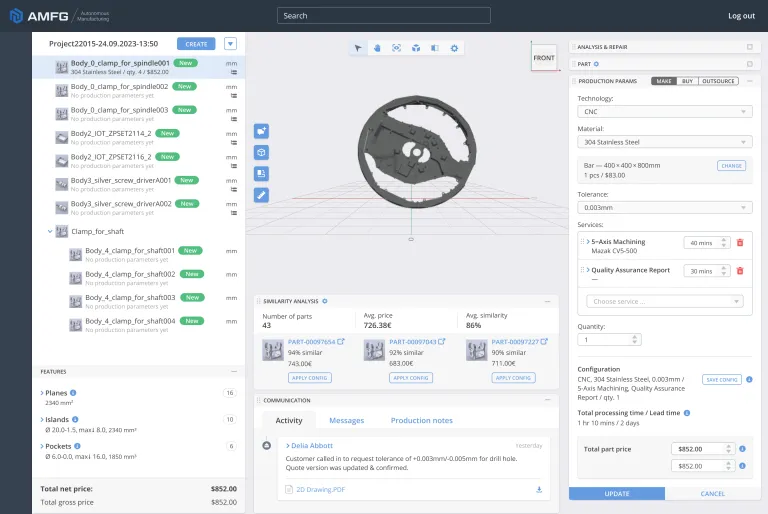Open the Material 304 Stainless Steel dropdown

pyautogui.click(x=665, y=142)
